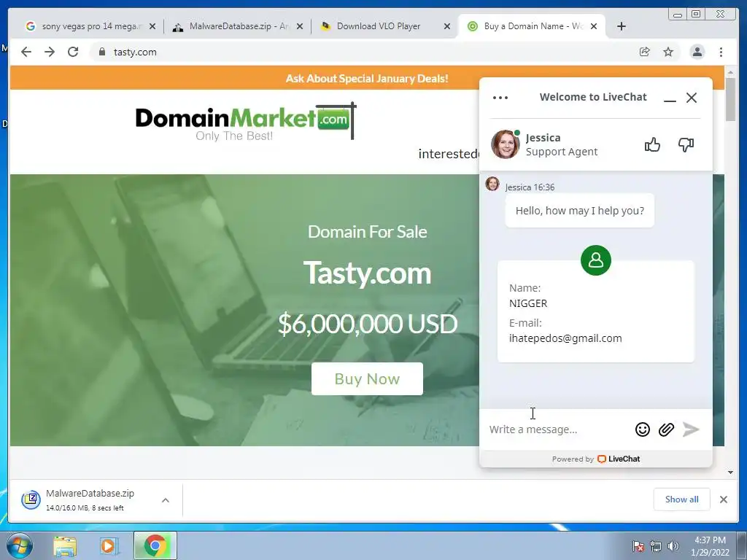Close the MalwareDatabase.zip tab

(x=300, y=26)
